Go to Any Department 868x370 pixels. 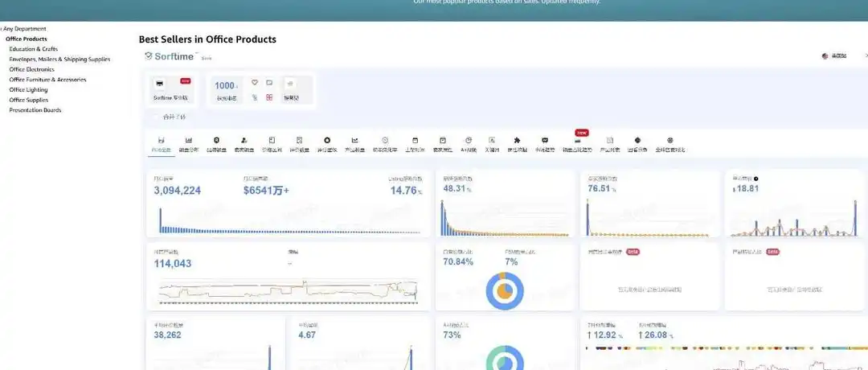[24, 29]
